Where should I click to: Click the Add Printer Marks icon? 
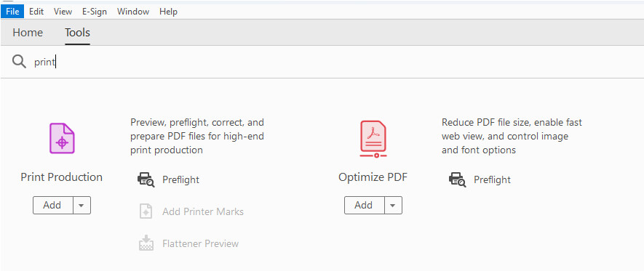146,211
